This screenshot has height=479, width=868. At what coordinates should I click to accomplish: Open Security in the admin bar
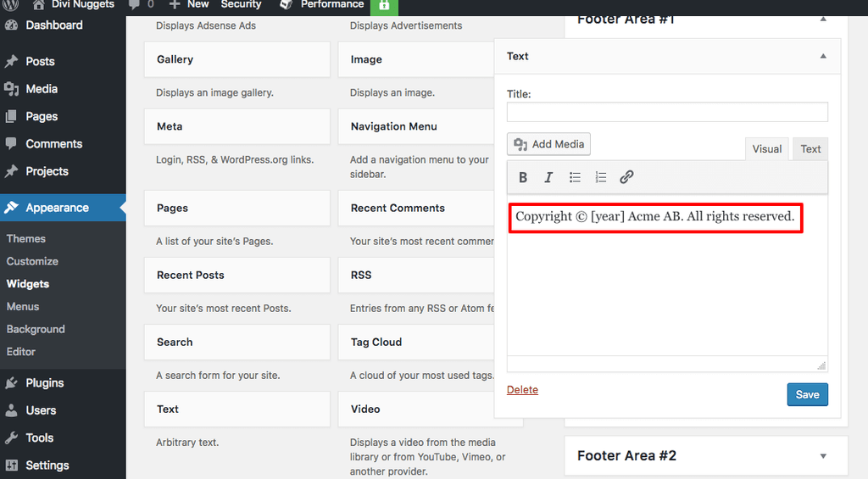pyautogui.click(x=241, y=4)
